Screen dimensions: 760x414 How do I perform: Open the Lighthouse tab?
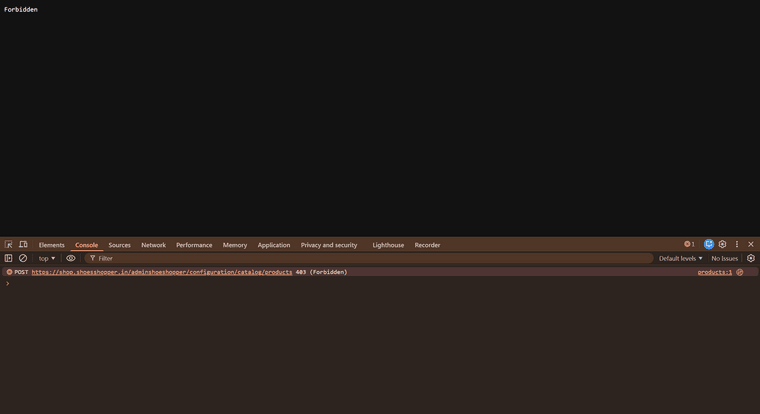388,245
